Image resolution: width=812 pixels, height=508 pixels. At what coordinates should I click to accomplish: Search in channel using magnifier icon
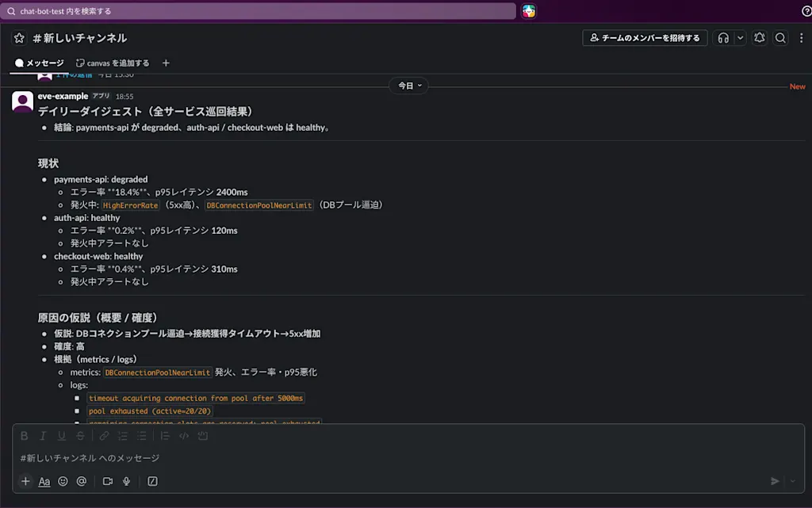tap(780, 38)
